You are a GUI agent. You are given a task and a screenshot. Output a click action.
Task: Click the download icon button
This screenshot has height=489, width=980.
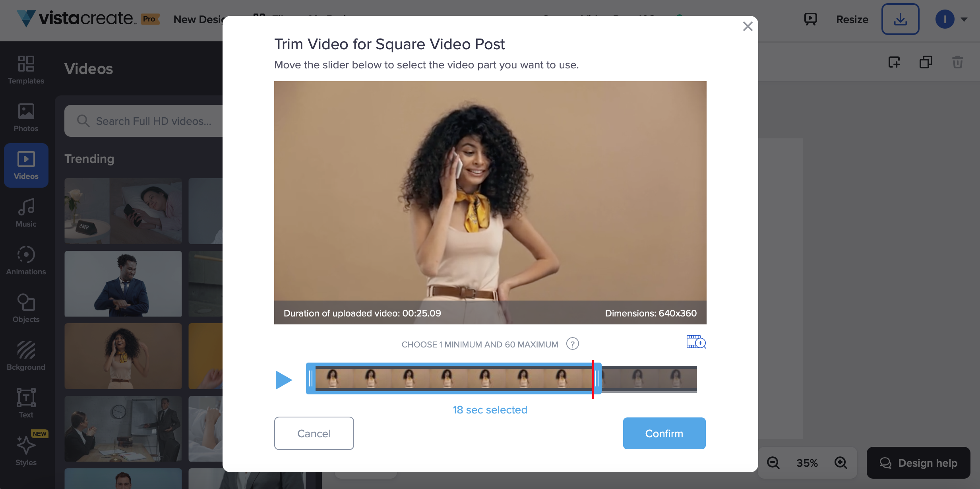pyautogui.click(x=900, y=19)
